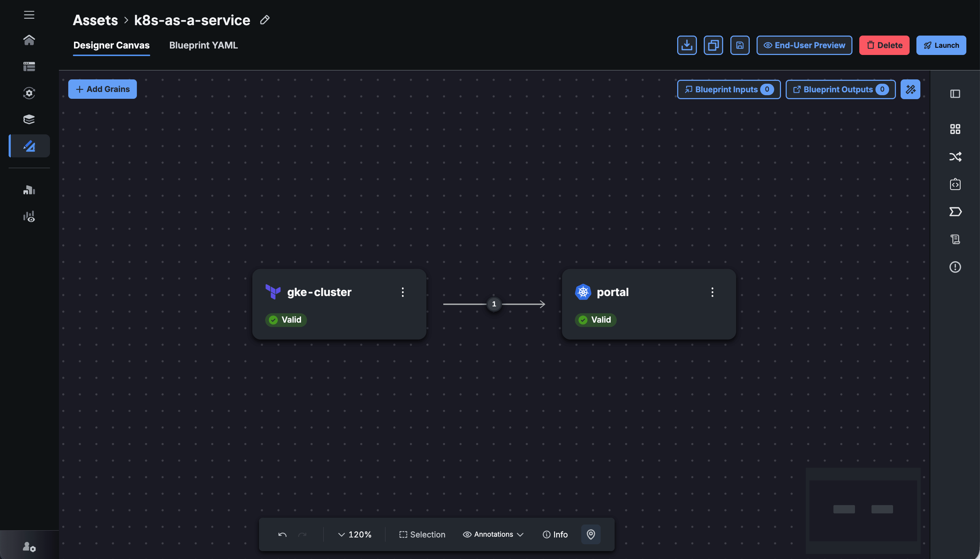Select the blueprint designer icon in sidebar
The width and height of the screenshot is (980, 559).
(x=29, y=146)
